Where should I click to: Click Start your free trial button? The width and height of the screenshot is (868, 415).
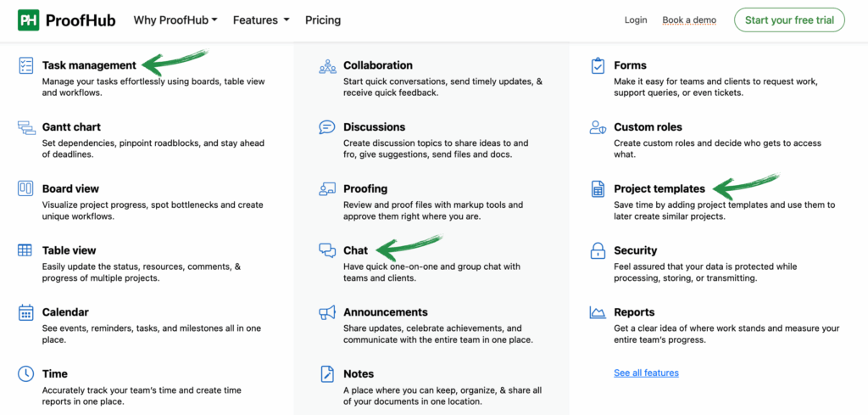pyautogui.click(x=789, y=20)
